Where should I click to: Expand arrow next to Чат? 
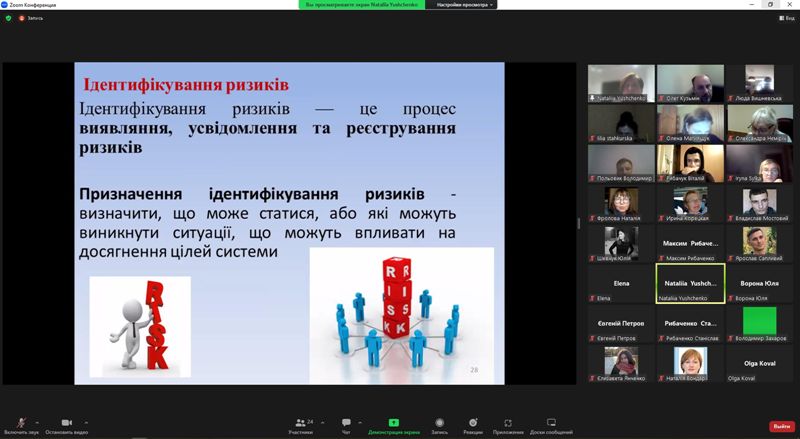(360, 423)
